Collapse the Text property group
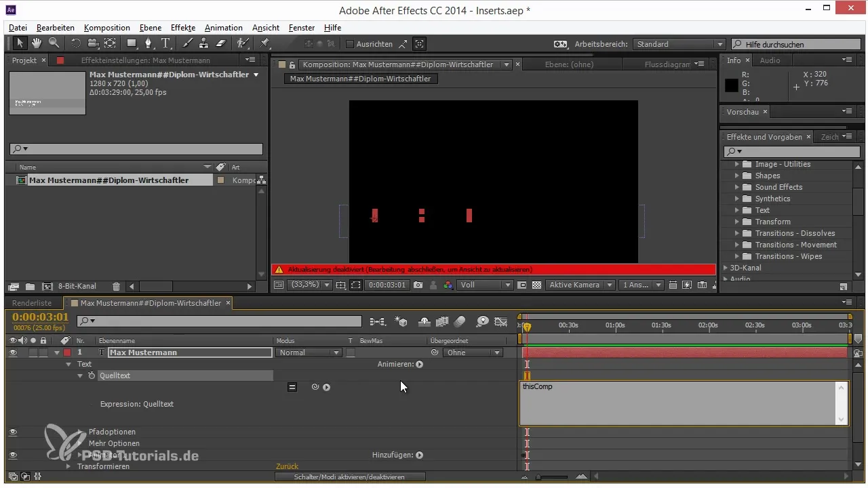The image size is (868, 488). pos(68,364)
